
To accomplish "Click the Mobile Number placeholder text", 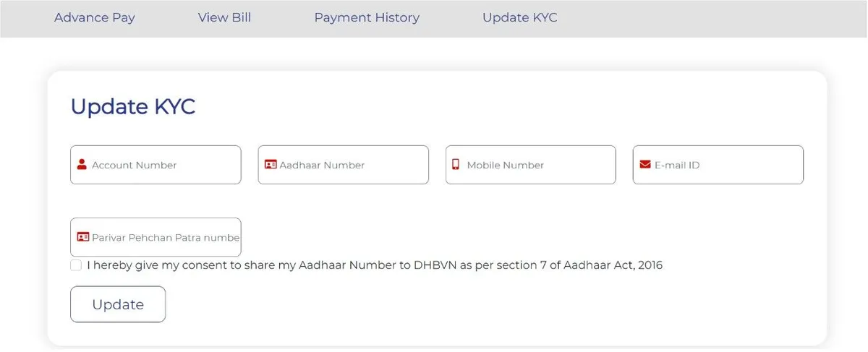I will [x=505, y=165].
